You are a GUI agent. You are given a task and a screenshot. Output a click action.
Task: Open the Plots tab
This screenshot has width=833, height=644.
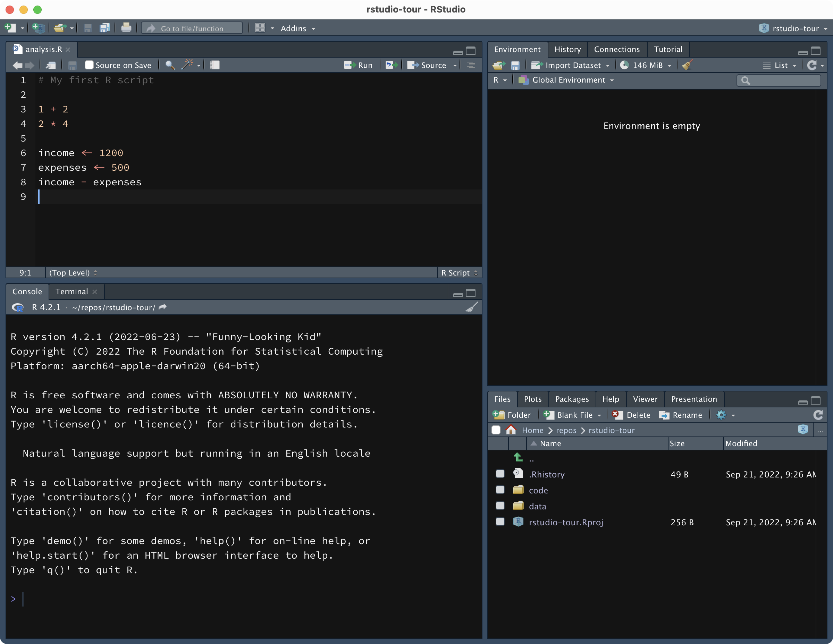pyautogui.click(x=532, y=399)
